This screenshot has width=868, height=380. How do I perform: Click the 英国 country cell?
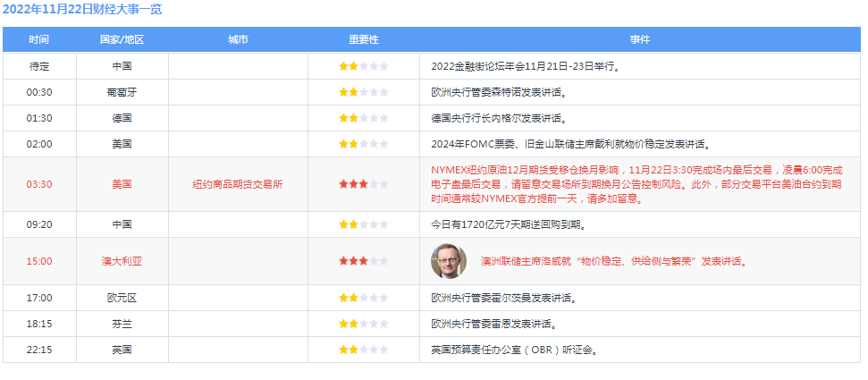click(x=122, y=350)
